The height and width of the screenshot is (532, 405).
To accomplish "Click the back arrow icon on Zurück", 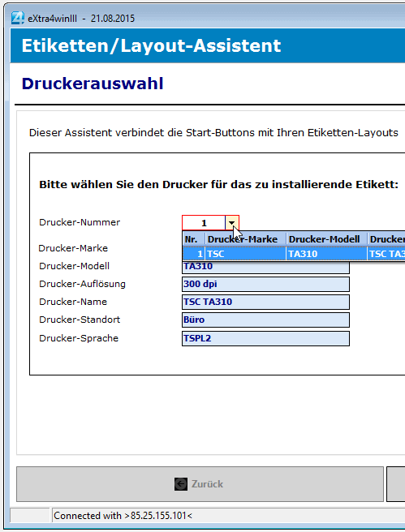I will point(181,484).
